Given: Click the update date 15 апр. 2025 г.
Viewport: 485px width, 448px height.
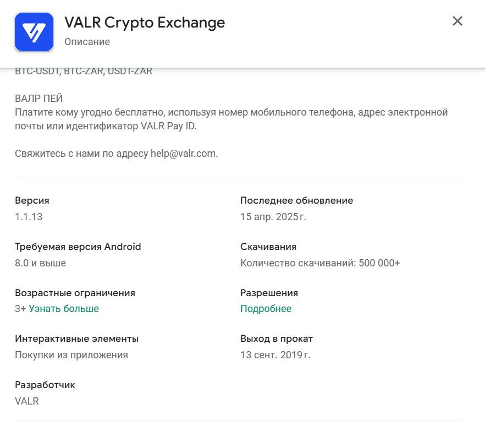Looking at the screenshot, I should 273,217.
